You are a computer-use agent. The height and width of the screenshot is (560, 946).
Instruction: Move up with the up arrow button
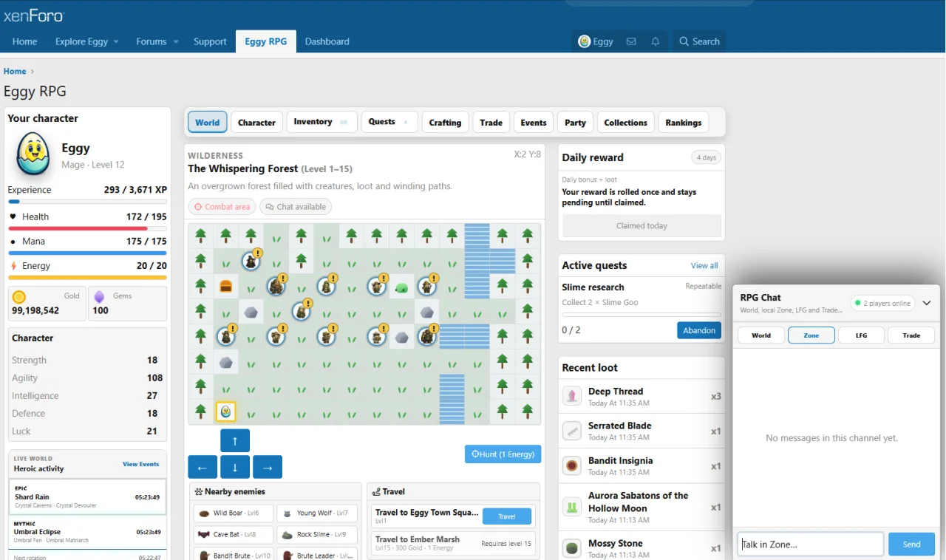235,440
